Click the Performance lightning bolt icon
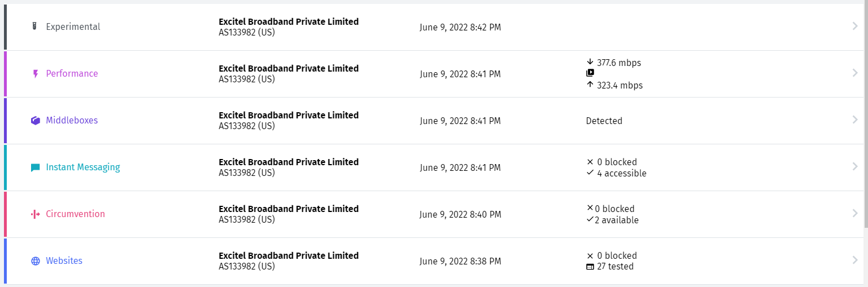Viewport: 868px width, 287px height. [x=36, y=74]
